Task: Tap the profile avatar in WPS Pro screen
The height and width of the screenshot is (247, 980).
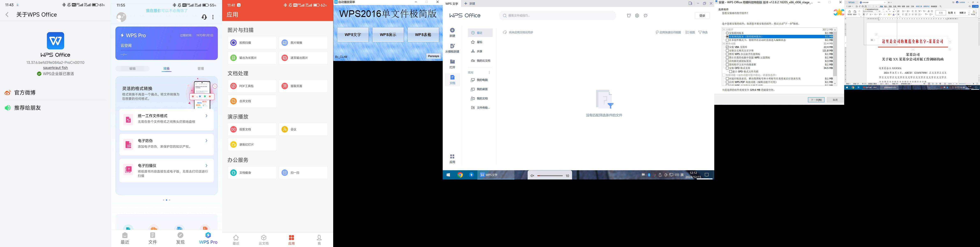Action: tap(121, 17)
